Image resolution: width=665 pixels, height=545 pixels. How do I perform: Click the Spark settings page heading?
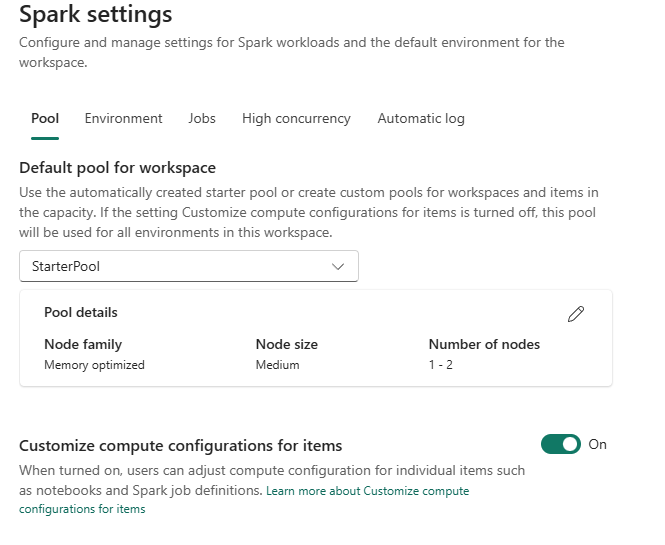tap(96, 15)
